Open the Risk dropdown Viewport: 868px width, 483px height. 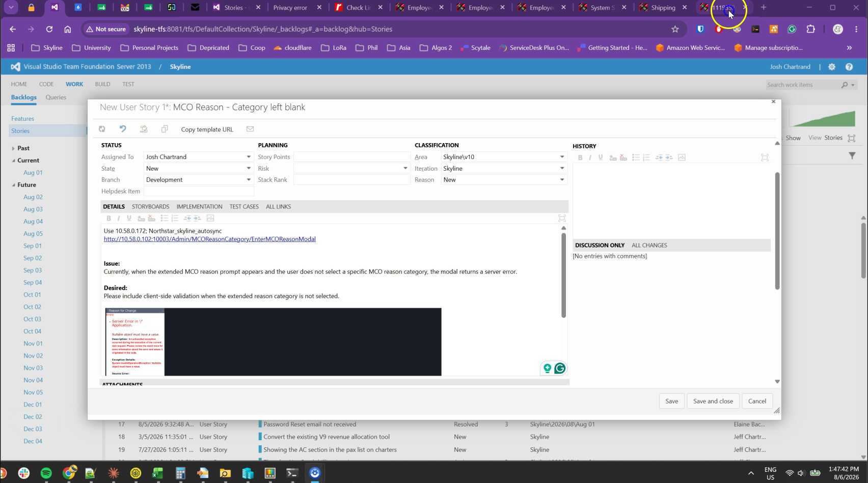405,169
